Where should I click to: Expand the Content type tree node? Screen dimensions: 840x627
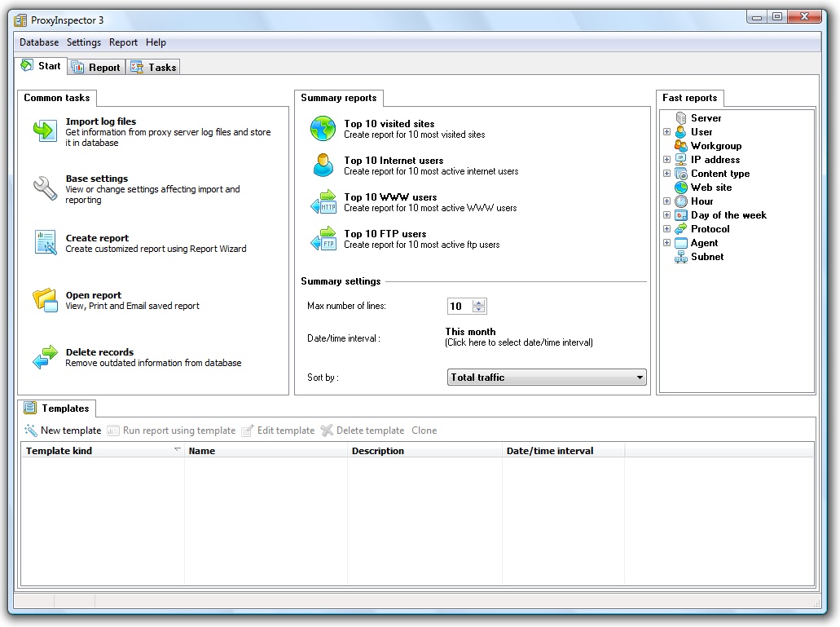tap(667, 174)
